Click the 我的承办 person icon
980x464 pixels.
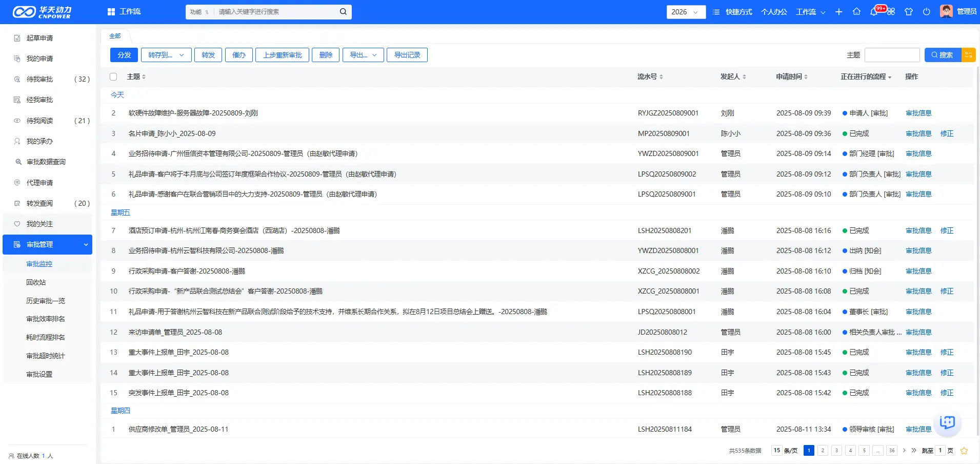17,141
